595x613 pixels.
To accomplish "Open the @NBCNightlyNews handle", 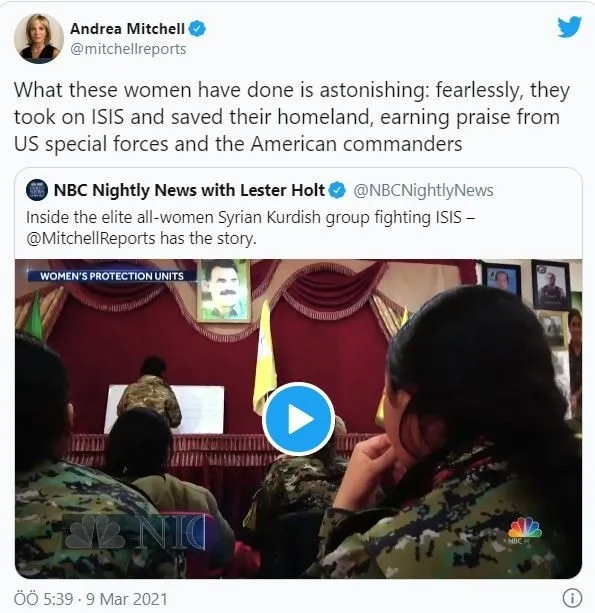I will pyautogui.click(x=423, y=190).
